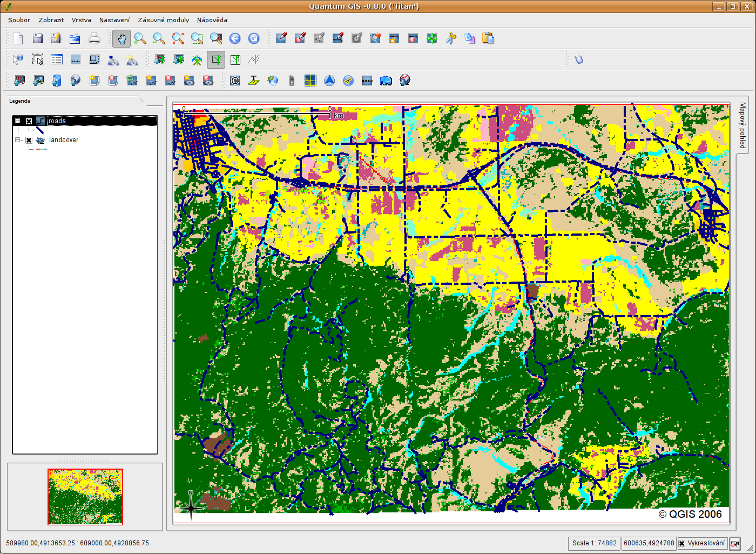
Task: Open the Vrstva menu
Action: pyautogui.click(x=81, y=20)
